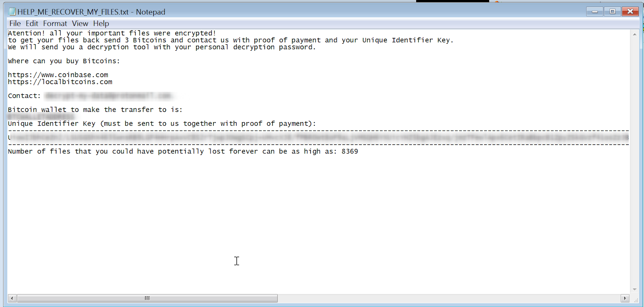Click the 'We will send you a decryption tool' line

pyautogui.click(x=162, y=47)
